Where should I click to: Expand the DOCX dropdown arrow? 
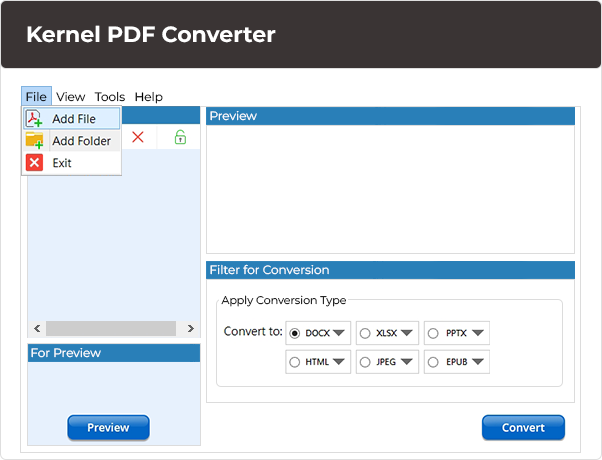pyautogui.click(x=339, y=333)
